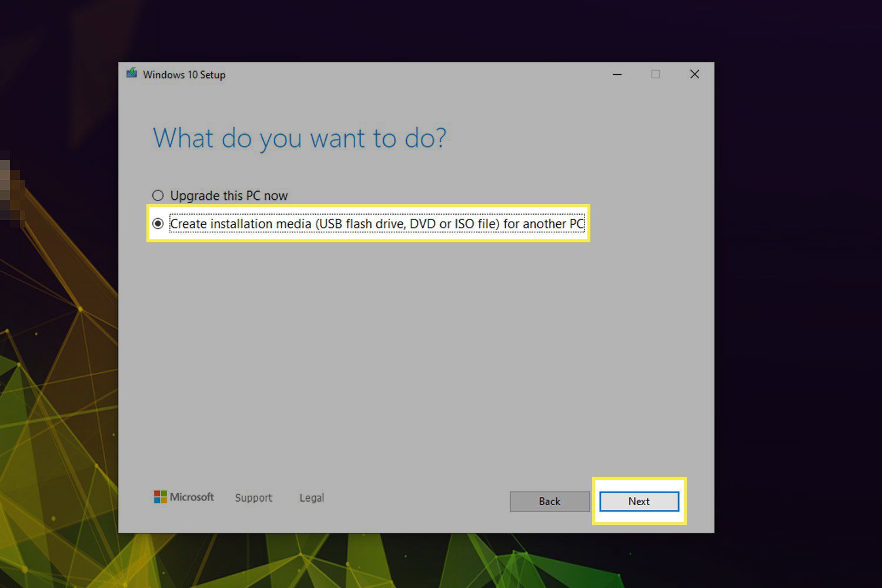The image size is (882, 588).
Task: Click the 'What do you want to do?' heading
Action: tap(299, 139)
